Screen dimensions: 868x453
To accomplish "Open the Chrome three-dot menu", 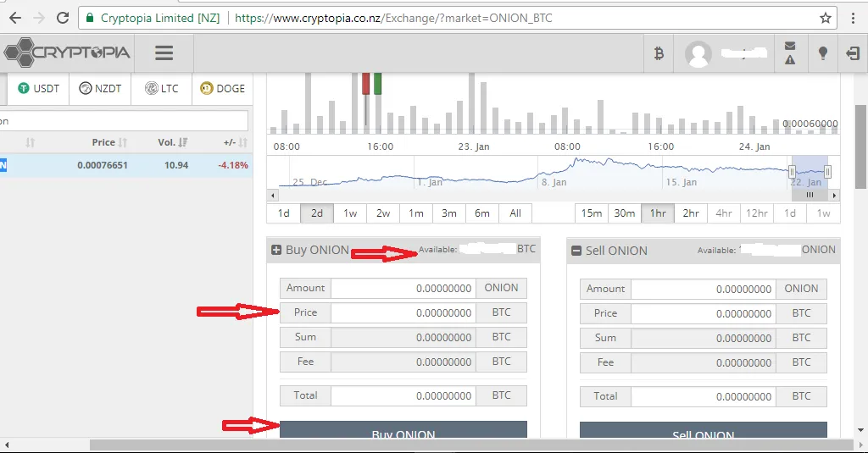I will click(853, 19).
